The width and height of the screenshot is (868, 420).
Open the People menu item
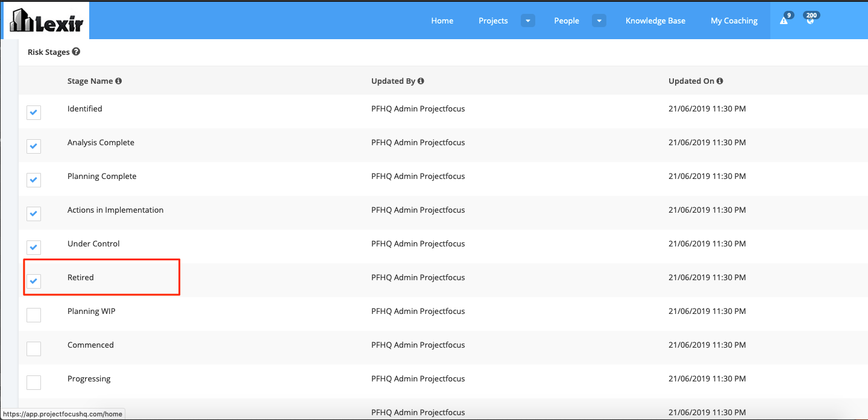click(x=567, y=20)
